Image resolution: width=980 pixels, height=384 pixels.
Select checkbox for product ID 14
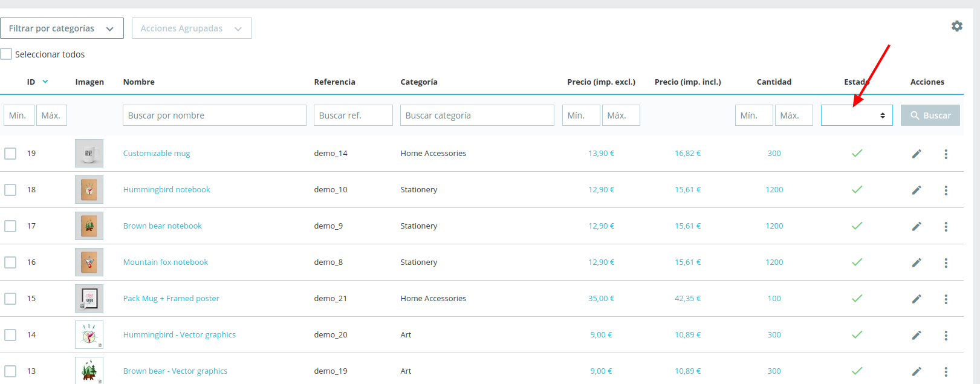[10, 335]
